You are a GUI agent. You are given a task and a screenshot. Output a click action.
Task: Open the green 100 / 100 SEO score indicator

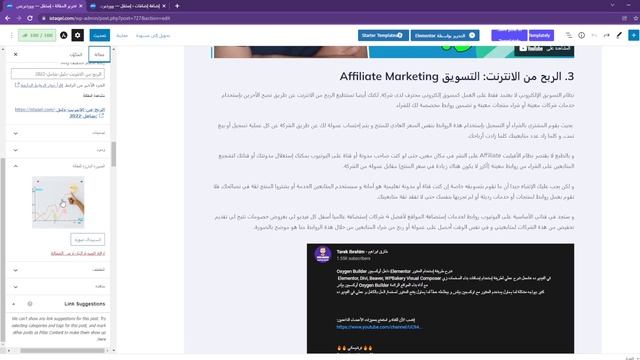point(37,36)
